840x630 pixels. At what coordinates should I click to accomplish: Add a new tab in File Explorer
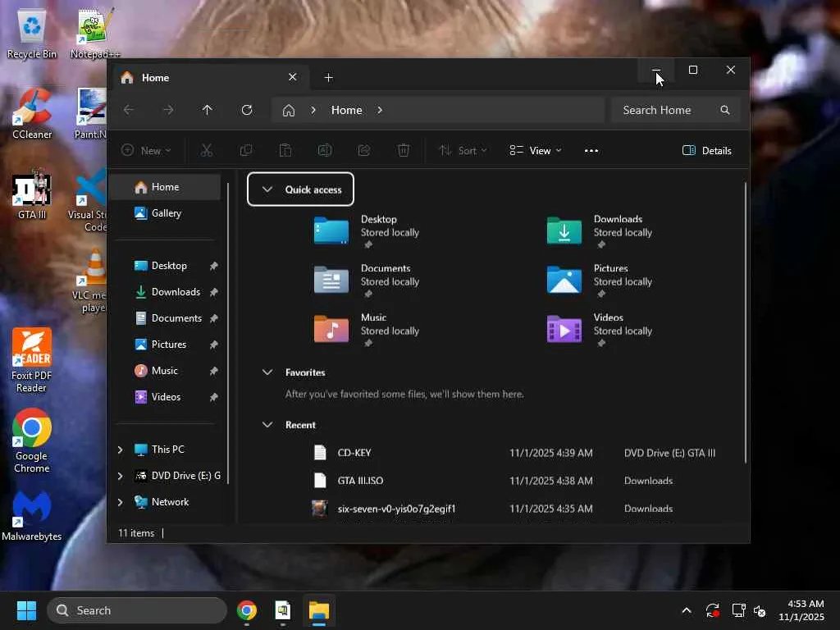click(x=329, y=78)
